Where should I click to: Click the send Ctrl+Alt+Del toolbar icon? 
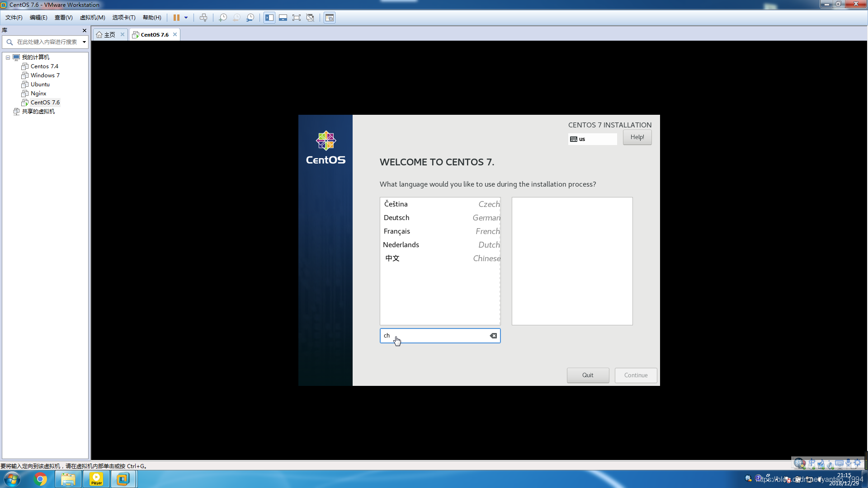coord(203,18)
